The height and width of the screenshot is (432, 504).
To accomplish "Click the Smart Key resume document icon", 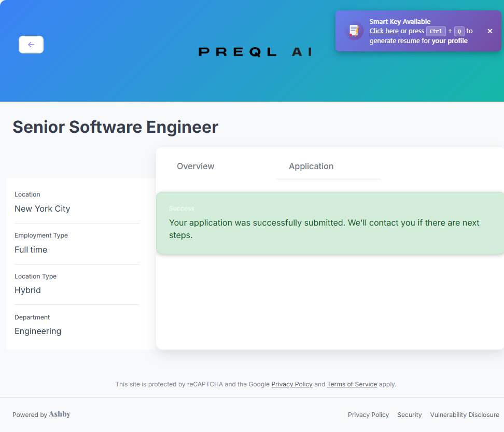I will tap(354, 31).
